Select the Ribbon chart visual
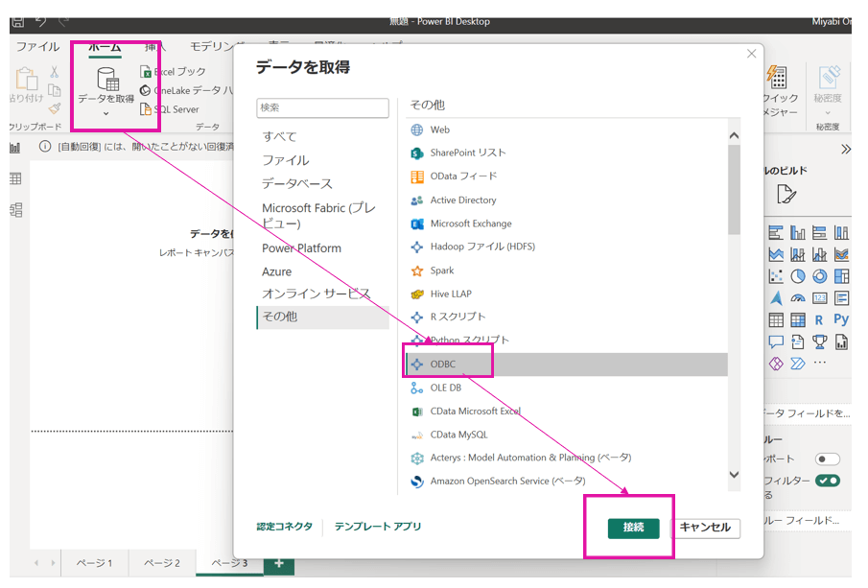The width and height of the screenshot is (868, 588). click(841, 254)
